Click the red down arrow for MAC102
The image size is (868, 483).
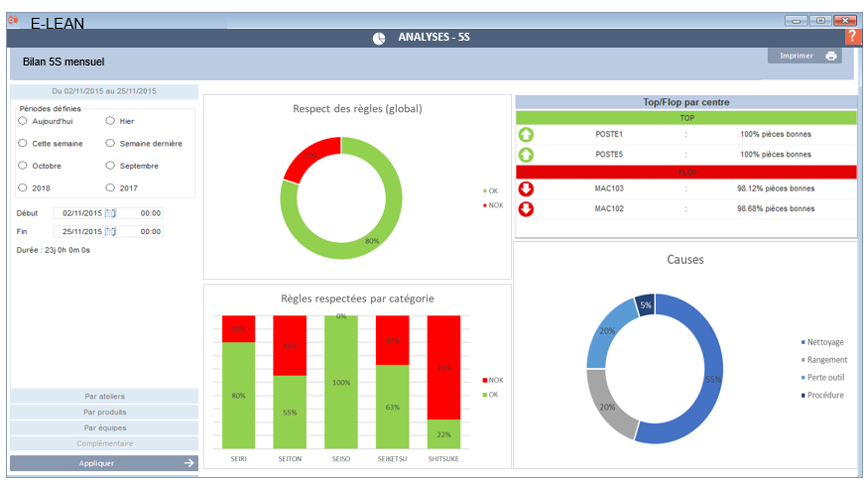coord(526,209)
